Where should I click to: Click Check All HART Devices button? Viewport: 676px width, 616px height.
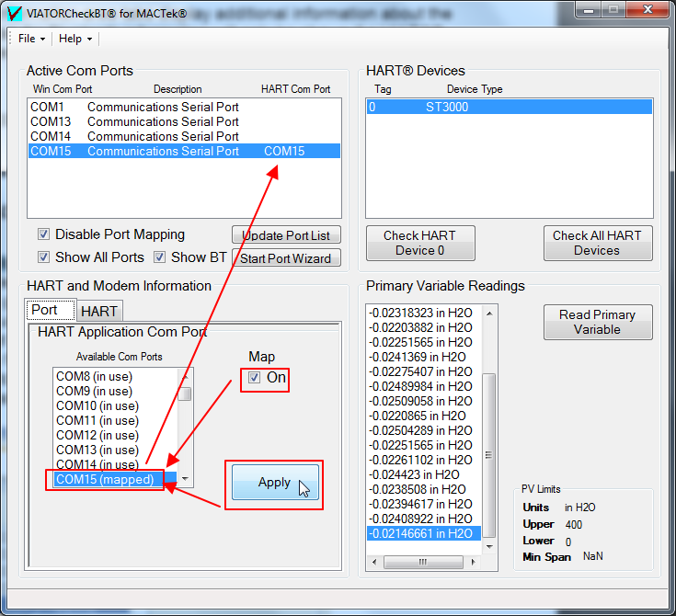(x=598, y=243)
